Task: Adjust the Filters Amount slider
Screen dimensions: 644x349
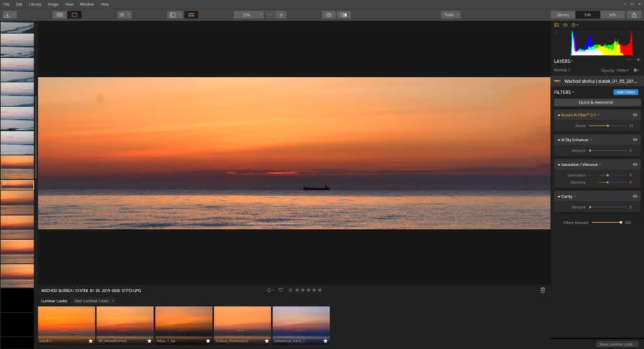Action: pos(607,223)
